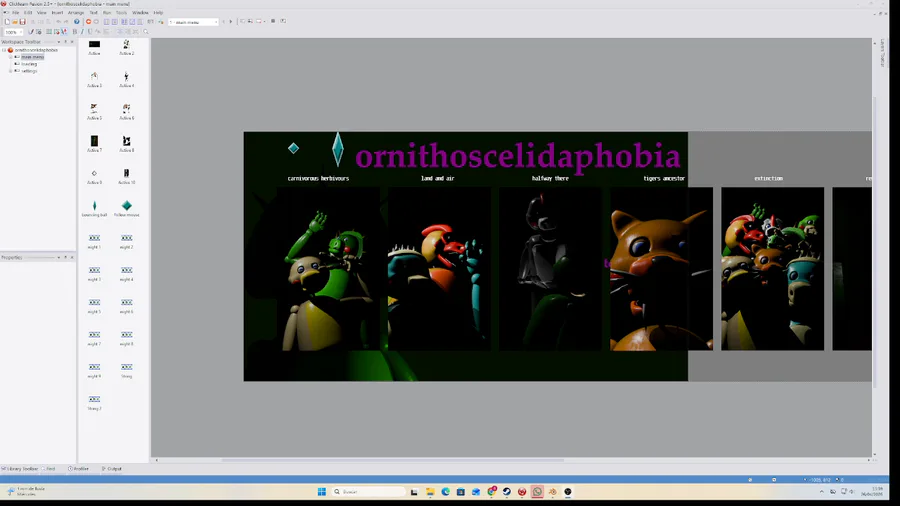
Task: Open Microsoft Edge from the taskbar
Action: [445, 492]
